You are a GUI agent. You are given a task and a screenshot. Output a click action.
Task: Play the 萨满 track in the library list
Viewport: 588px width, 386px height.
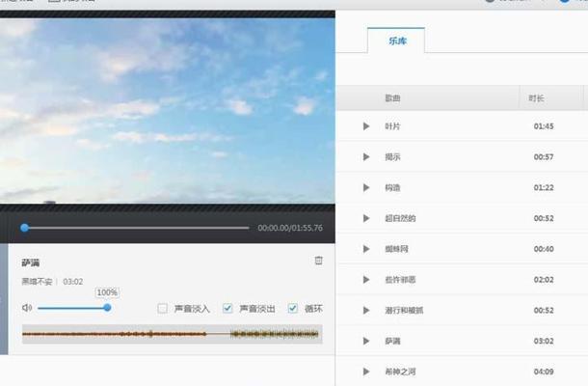tap(366, 341)
